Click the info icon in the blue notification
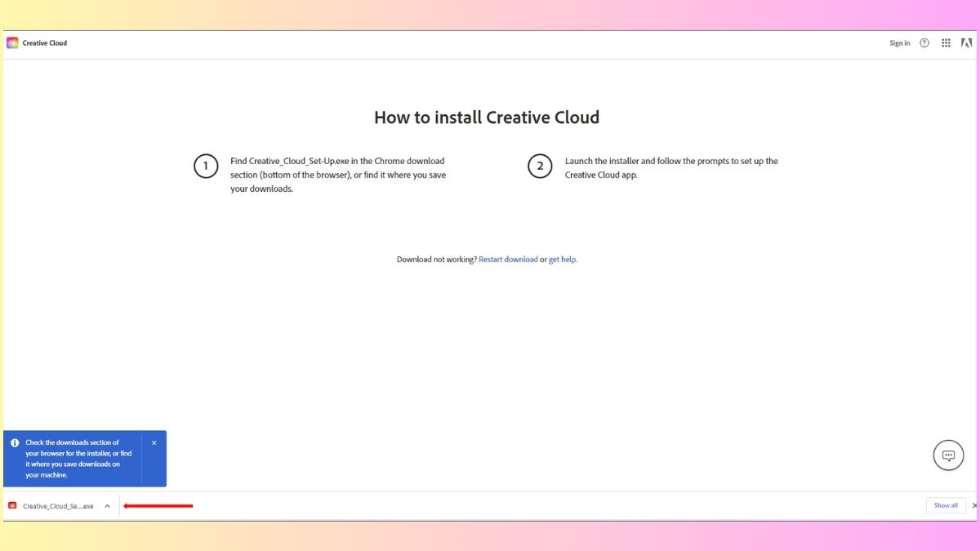Viewport: 980px width, 551px height. pyautogui.click(x=15, y=442)
